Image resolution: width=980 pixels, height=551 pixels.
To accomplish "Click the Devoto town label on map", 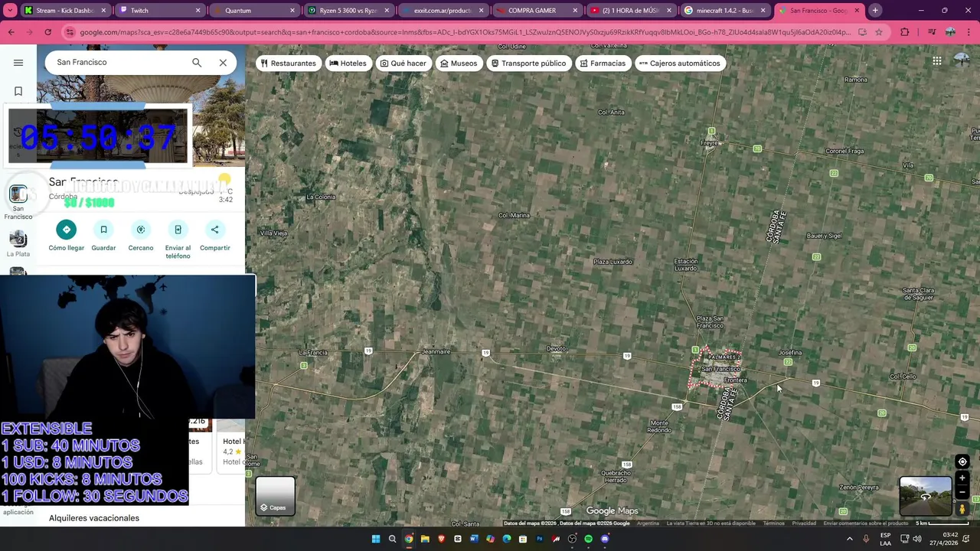I will [x=556, y=349].
